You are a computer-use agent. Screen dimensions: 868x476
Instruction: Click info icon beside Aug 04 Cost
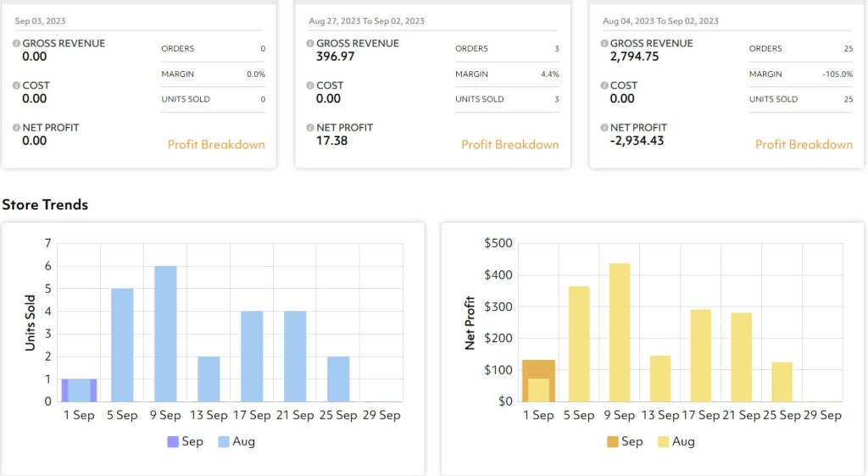(x=604, y=86)
